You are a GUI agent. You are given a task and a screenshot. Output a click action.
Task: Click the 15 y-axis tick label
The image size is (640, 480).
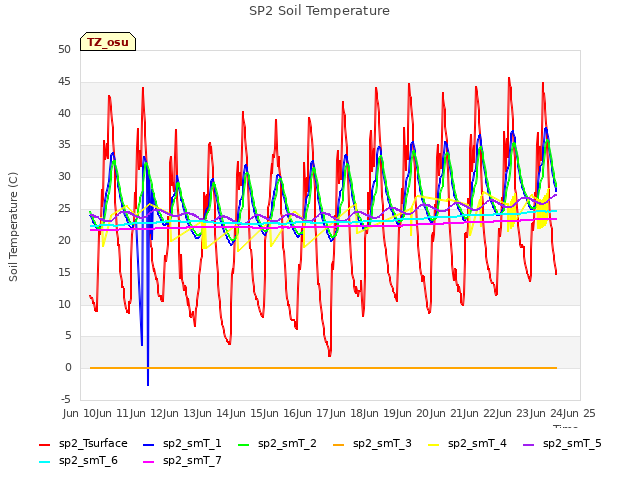[x=64, y=272]
